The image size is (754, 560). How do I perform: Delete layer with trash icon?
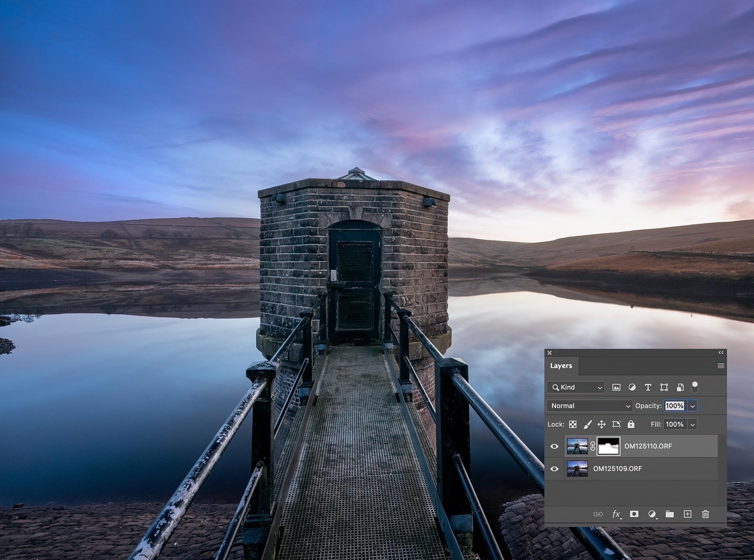pos(705,514)
